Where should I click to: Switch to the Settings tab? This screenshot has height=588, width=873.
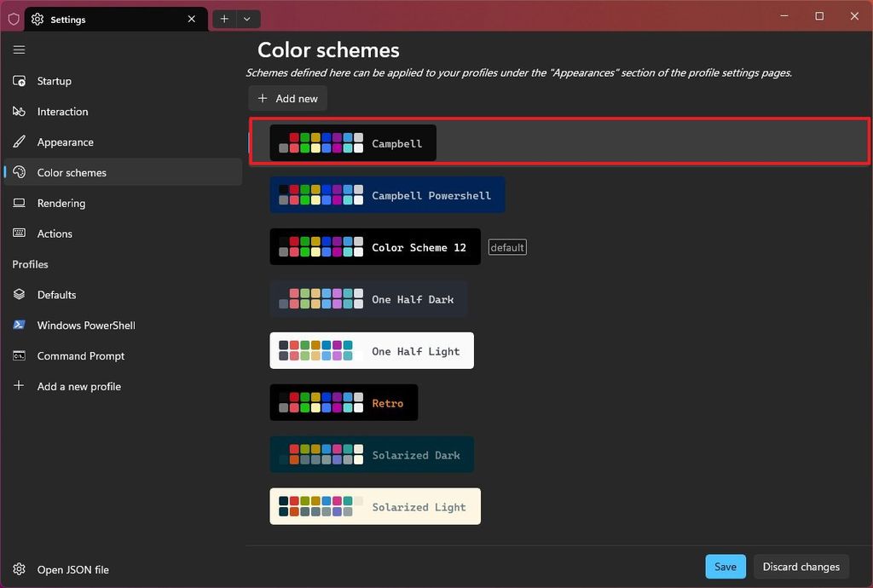tap(102, 19)
